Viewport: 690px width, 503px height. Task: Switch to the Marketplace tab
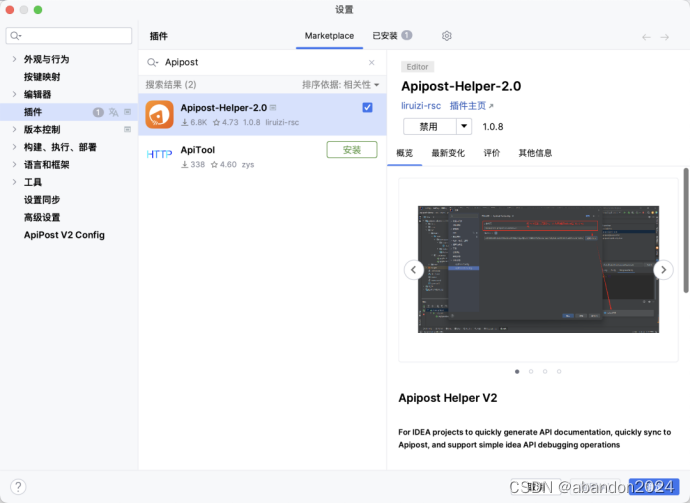click(x=329, y=36)
